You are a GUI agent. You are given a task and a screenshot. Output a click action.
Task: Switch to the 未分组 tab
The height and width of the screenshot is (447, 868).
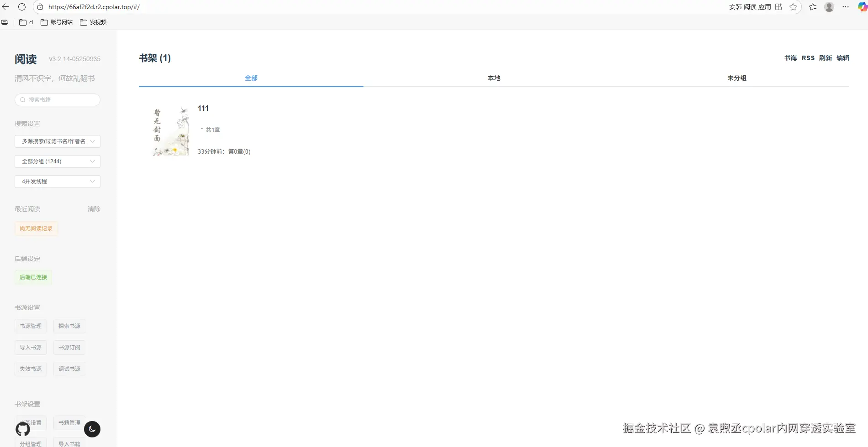tap(737, 78)
